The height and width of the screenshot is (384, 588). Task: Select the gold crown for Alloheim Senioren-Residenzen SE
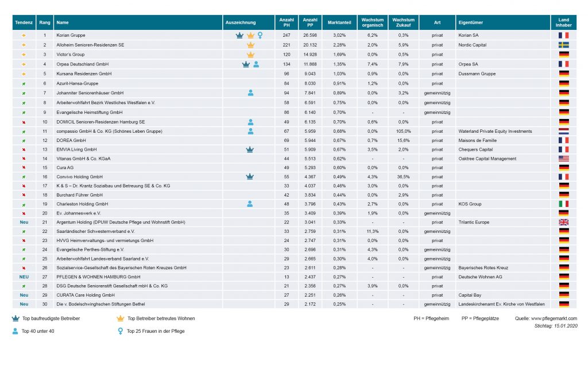pyautogui.click(x=250, y=45)
